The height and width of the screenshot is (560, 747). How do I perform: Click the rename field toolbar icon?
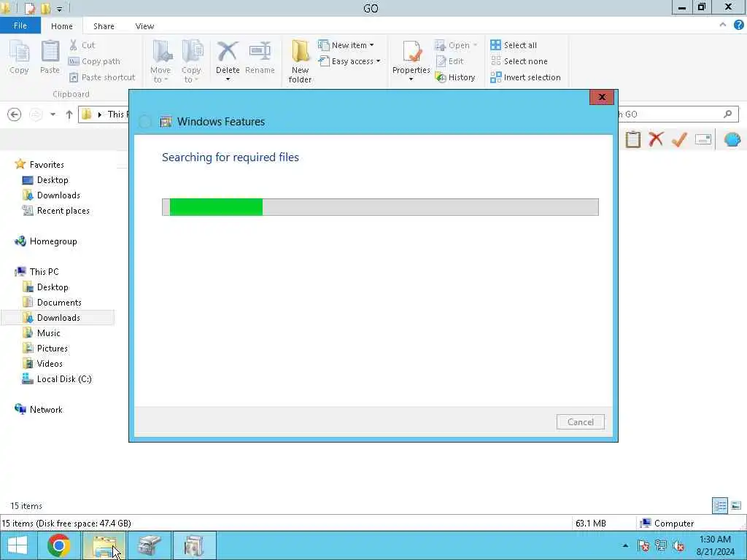tap(703, 139)
